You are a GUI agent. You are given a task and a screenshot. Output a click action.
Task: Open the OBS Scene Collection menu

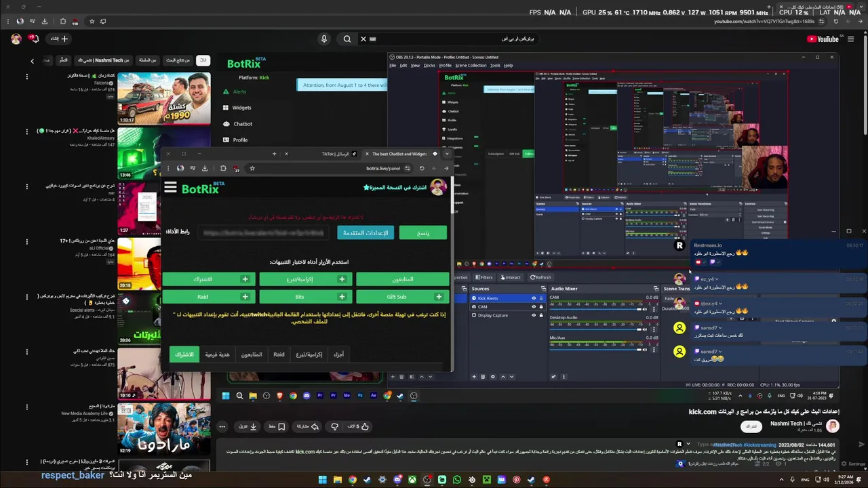(471, 65)
